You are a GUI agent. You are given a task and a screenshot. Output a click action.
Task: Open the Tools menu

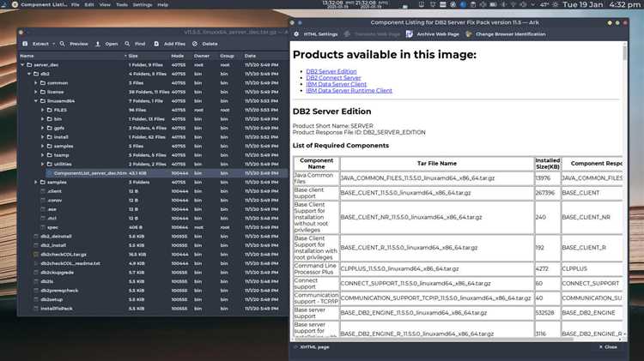click(123, 4)
